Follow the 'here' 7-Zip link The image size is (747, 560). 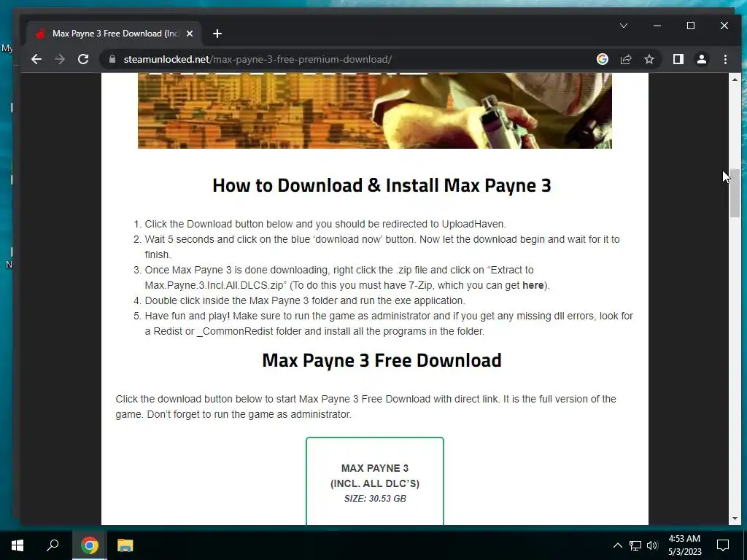[x=533, y=285]
